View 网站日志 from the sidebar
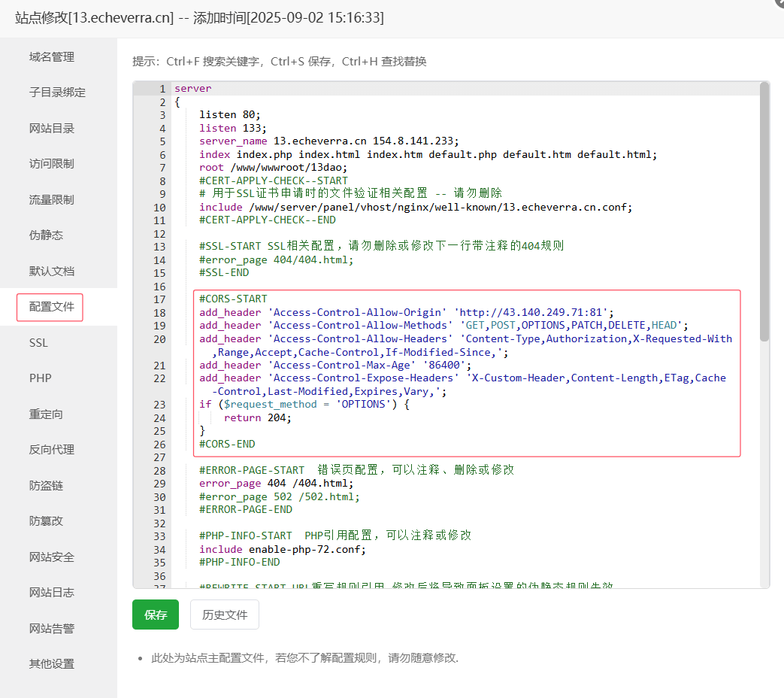This screenshot has height=698, width=784. pos(52,593)
